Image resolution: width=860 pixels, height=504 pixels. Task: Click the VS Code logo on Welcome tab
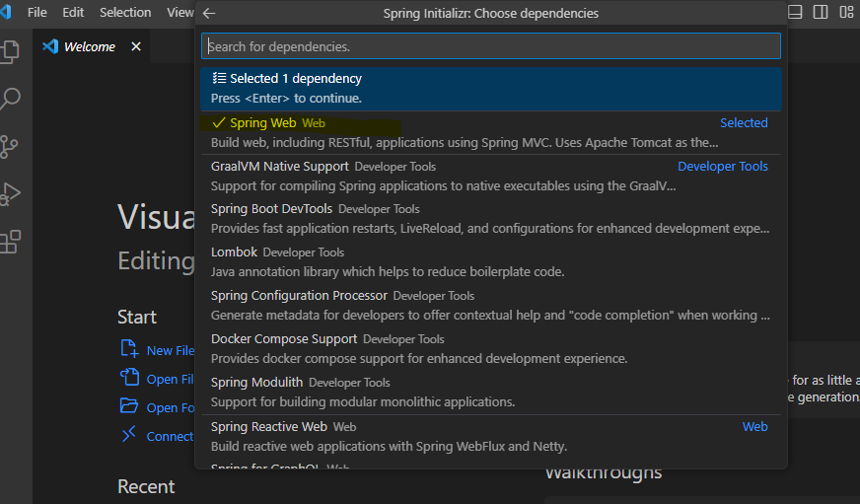[x=50, y=46]
